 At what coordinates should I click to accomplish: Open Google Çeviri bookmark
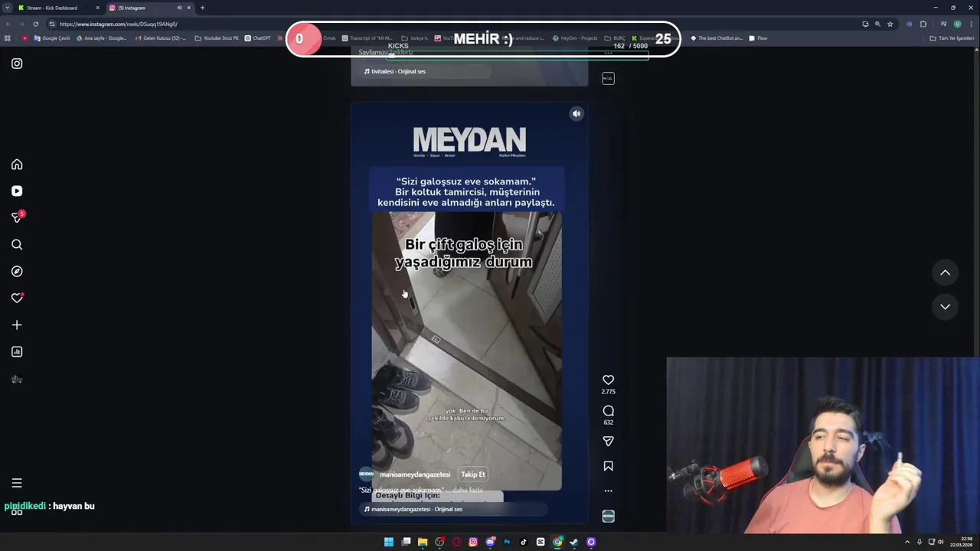coord(52,38)
